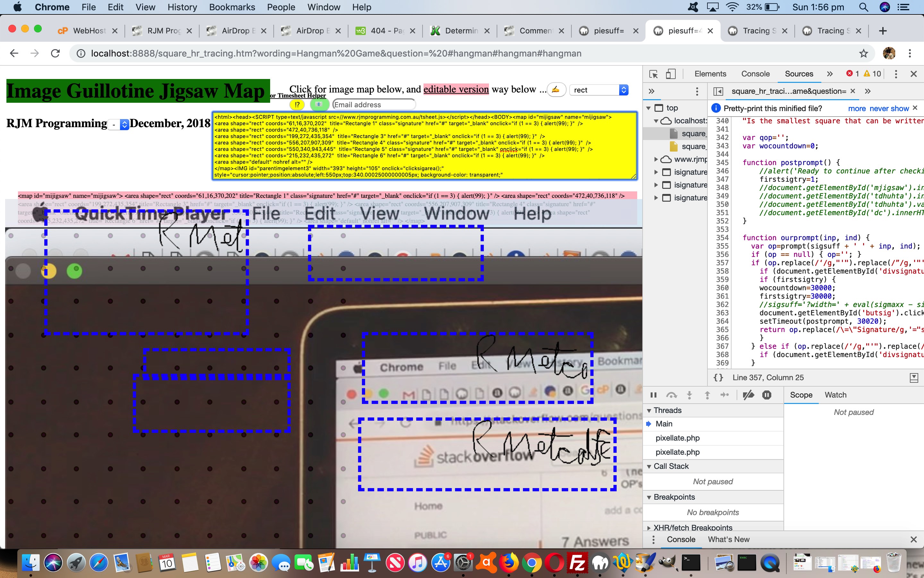Click the yellow !? button
The image size is (924, 578).
point(297,104)
